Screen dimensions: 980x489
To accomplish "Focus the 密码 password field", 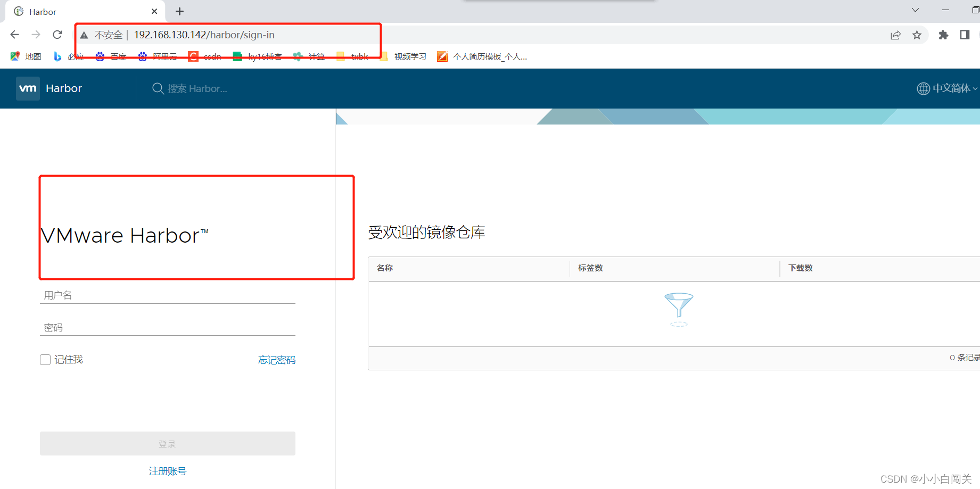I will [x=168, y=327].
